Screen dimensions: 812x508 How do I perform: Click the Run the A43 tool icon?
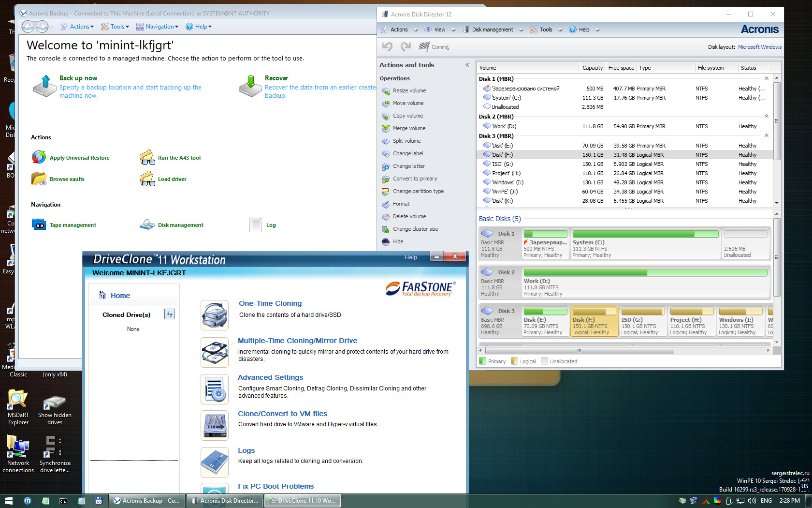pos(147,157)
